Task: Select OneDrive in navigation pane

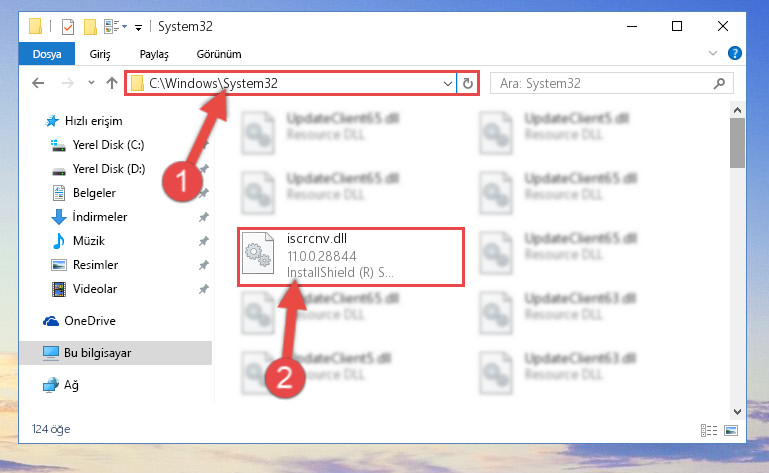Action: click(x=90, y=321)
